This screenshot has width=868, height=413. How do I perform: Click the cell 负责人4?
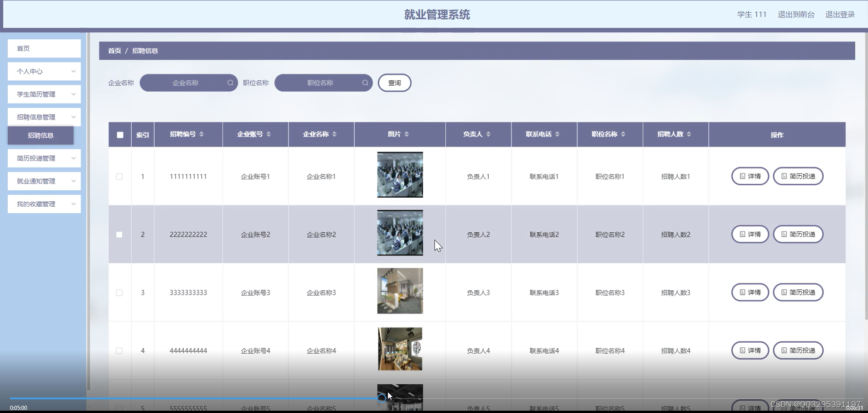pos(478,351)
